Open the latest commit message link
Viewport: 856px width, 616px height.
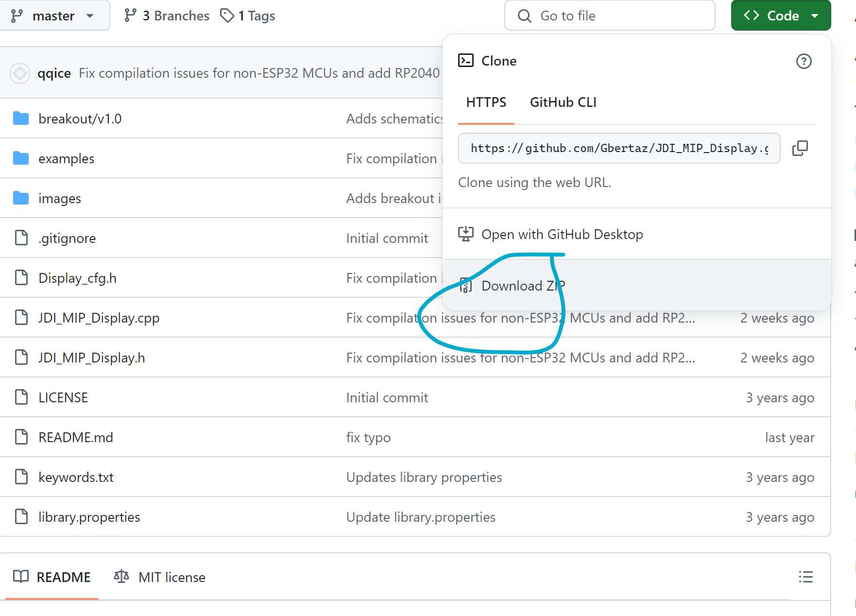tap(259, 73)
